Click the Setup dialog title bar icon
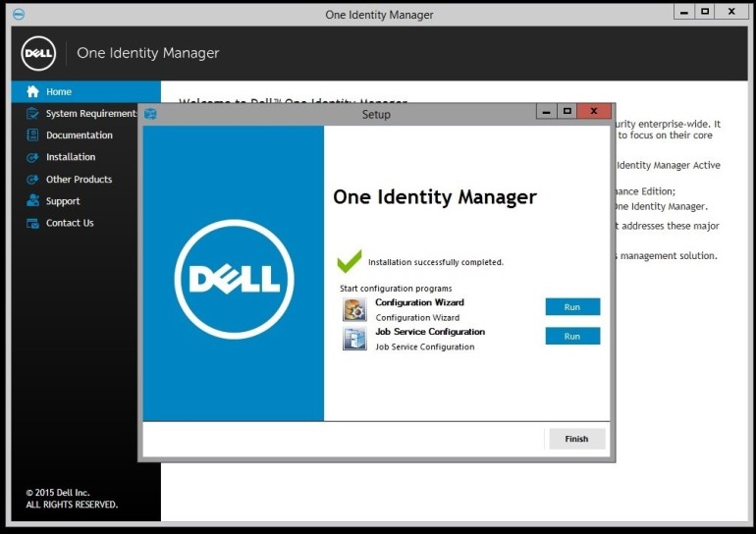The width and height of the screenshot is (756, 534). (x=150, y=114)
